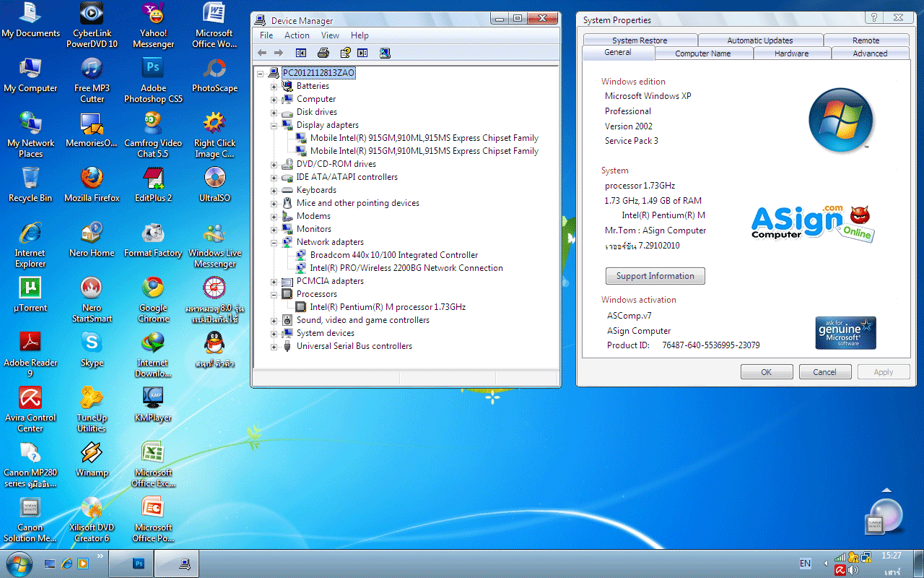Click the volume speaker icon in system tray

click(x=853, y=570)
